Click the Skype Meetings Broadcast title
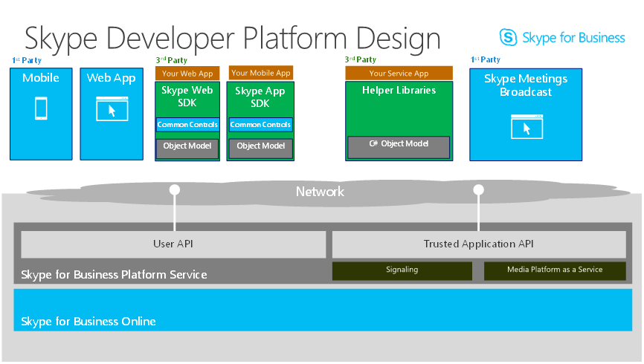The image size is (644, 364). pyautogui.click(x=526, y=85)
